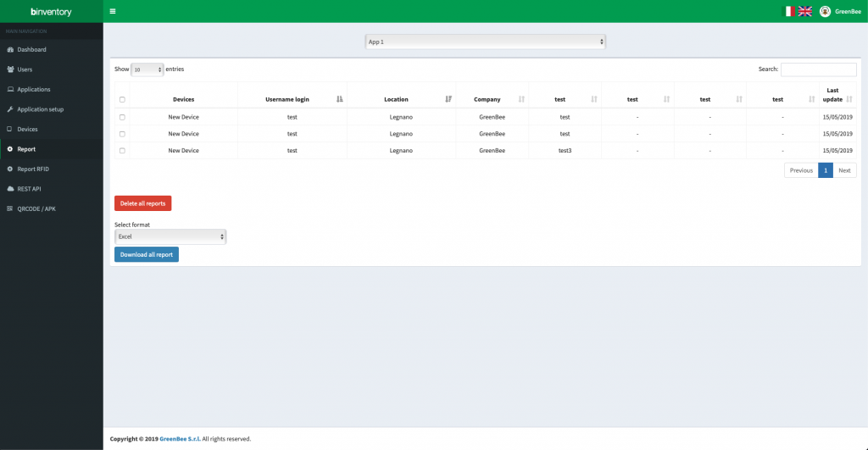Open the Excel format dropdown

[170, 236]
